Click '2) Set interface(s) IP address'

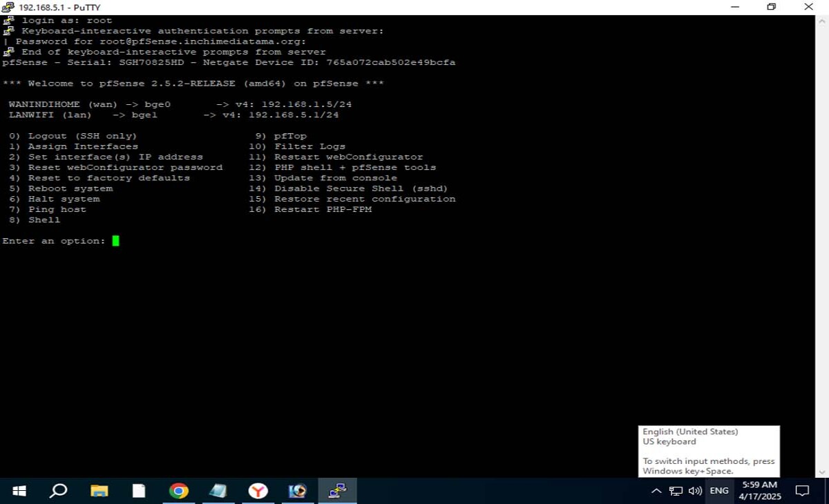pyautogui.click(x=106, y=157)
